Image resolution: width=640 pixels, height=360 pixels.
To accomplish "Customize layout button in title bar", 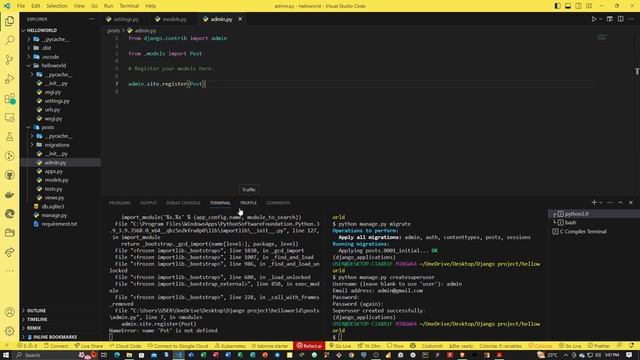I will click(x=589, y=6).
